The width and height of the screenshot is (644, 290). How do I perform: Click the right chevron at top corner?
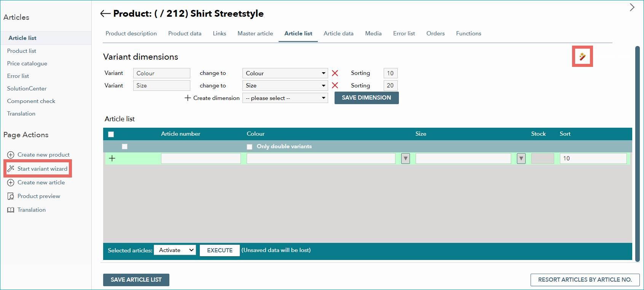[632, 7]
